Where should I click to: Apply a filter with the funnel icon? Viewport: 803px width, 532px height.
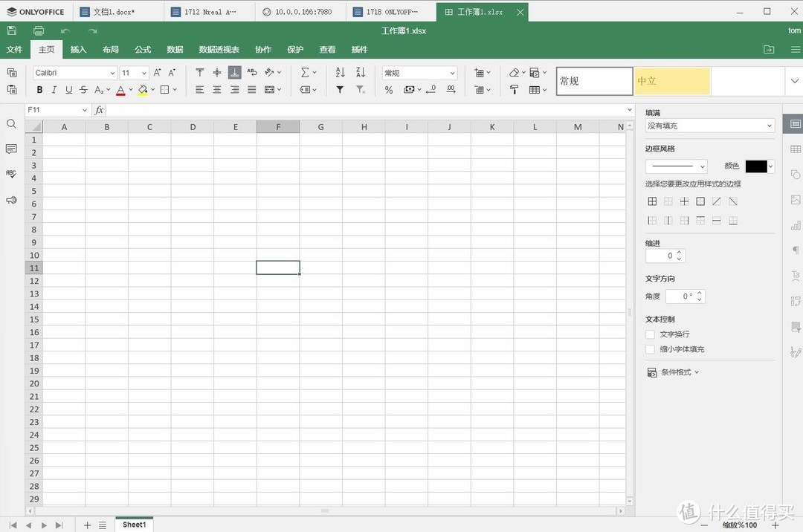(x=340, y=89)
